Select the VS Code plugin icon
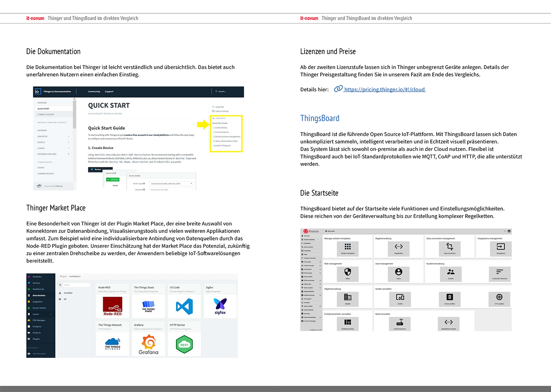The image size is (551, 392). [x=184, y=306]
